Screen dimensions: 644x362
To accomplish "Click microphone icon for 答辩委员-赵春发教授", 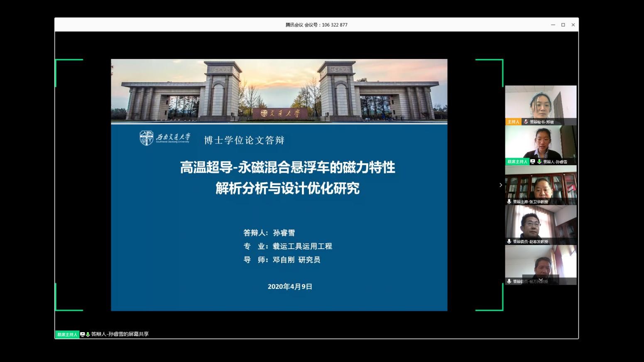I will (x=509, y=241).
